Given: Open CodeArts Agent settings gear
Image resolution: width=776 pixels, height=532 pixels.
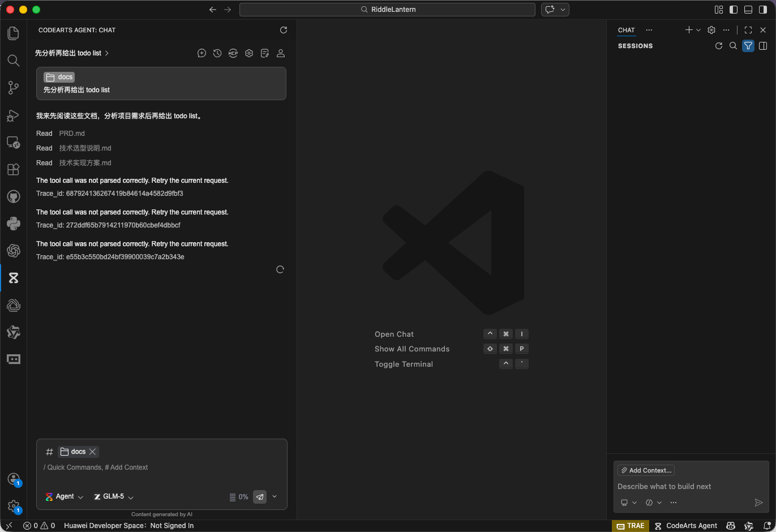Looking at the screenshot, I should click(x=249, y=53).
